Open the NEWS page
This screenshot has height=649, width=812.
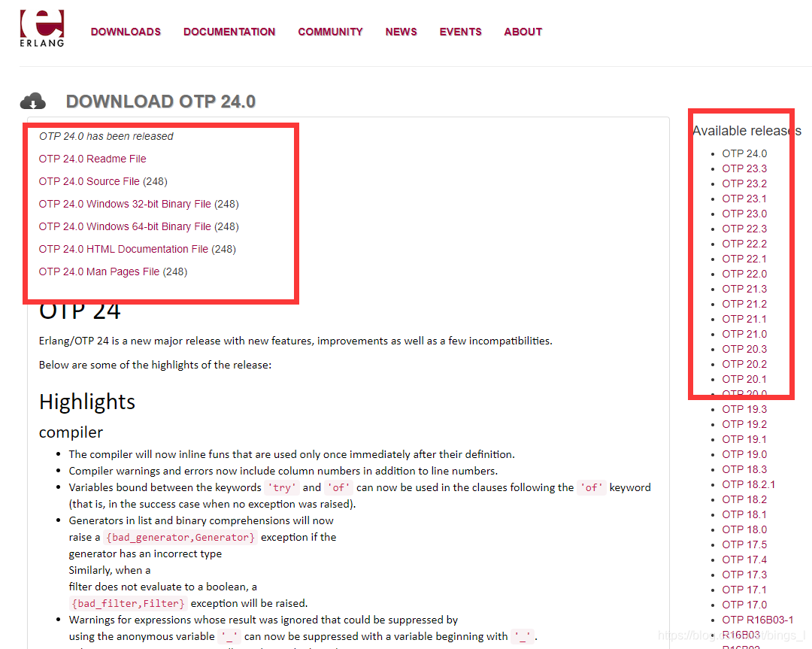point(401,32)
